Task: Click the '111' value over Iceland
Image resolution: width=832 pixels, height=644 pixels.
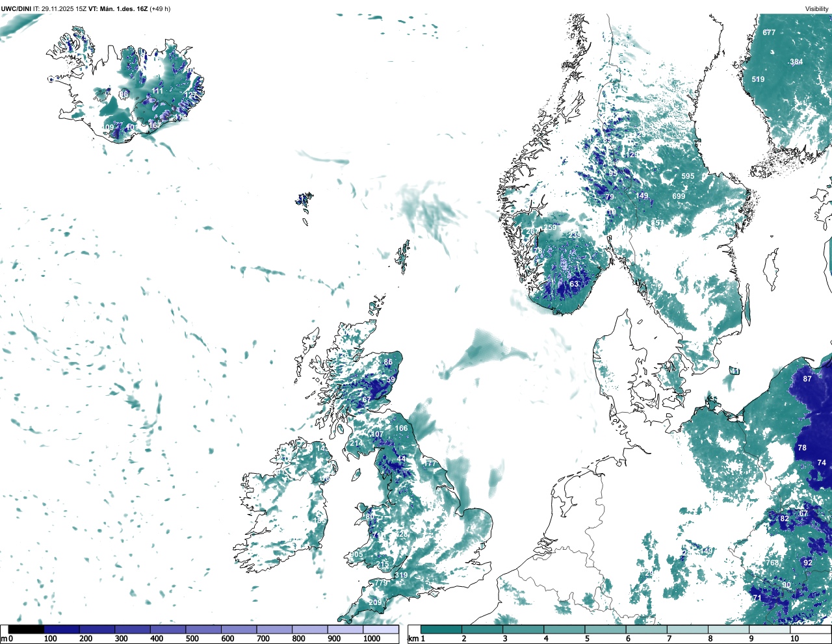Action: pos(157,91)
